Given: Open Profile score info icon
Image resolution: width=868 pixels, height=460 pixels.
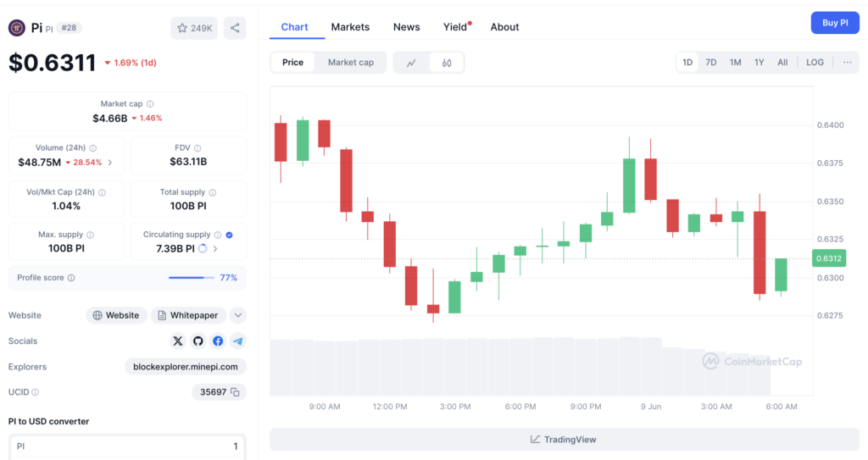Looking at the screenshot, I should 71,278.
